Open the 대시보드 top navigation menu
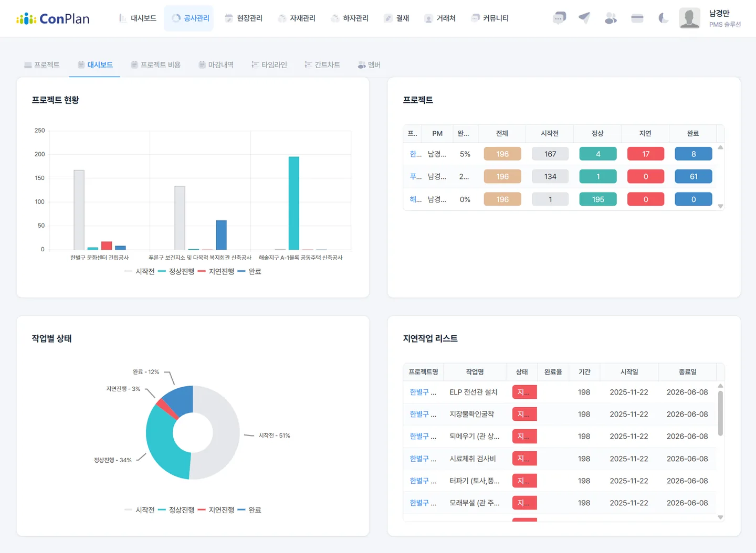 (x=138, y=18)
